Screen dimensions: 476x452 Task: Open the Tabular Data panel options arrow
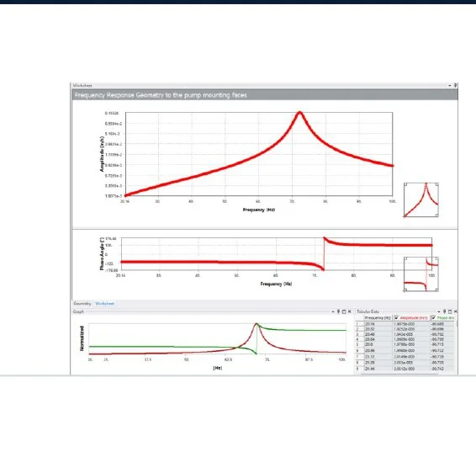click(439, 311)
